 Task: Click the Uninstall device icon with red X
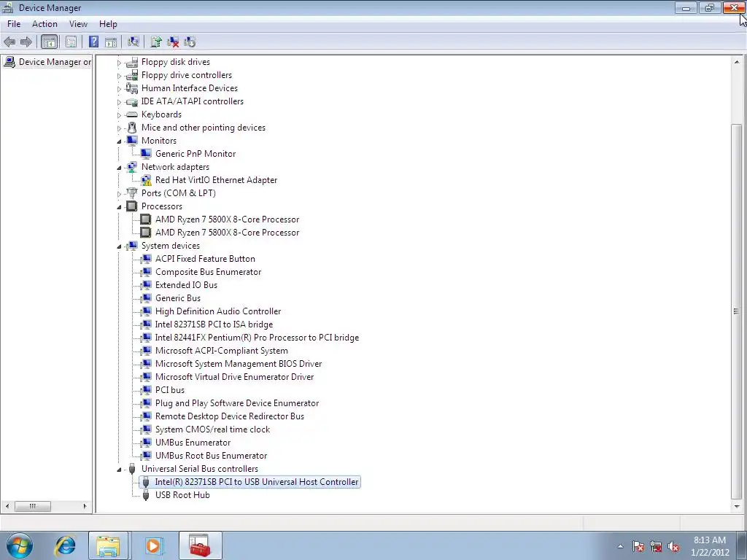point(173,42)
